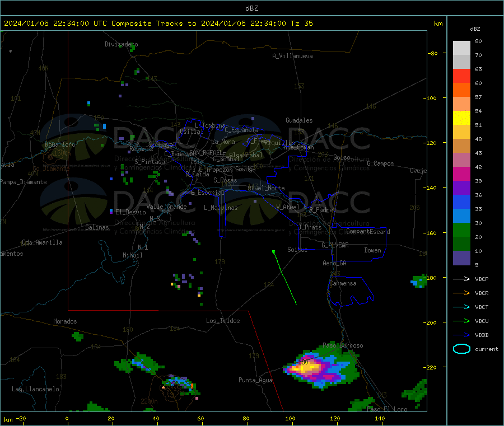Click the green VBCU storm track line

(285, 278)
